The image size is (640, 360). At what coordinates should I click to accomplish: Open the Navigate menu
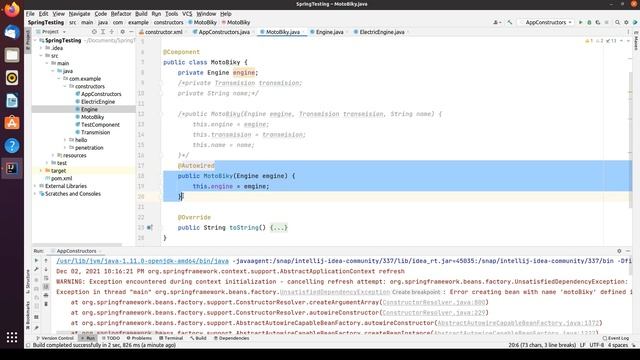coord(79,13)
